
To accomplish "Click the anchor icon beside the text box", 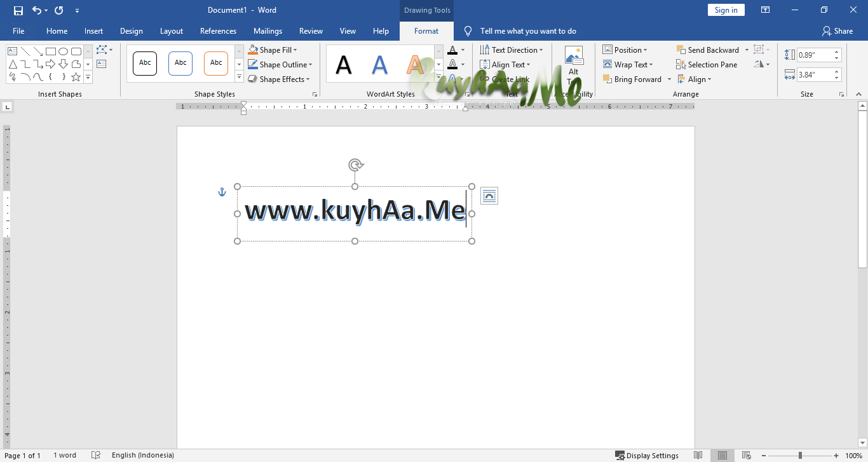I will pos(222,191).
